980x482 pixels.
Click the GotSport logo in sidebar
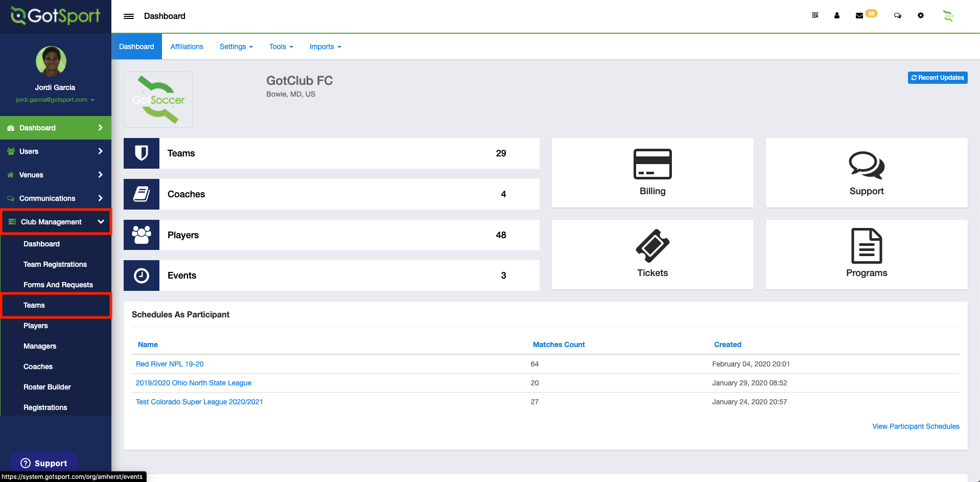(55, 16)
